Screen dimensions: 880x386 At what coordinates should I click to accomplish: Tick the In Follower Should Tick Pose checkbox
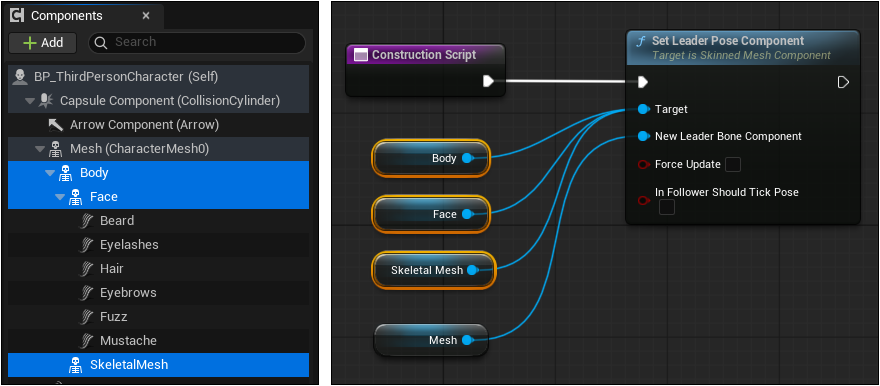[667, 208]
